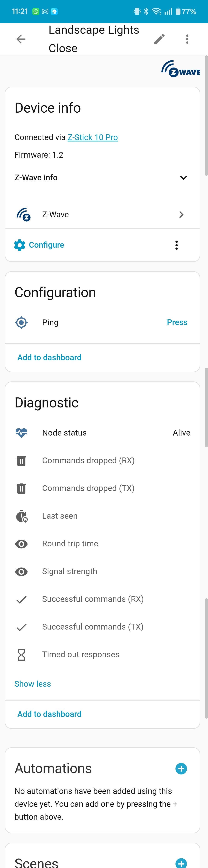Tap the Node status heartbeat icon
This screenshot has width=208, height=868.
21,433
